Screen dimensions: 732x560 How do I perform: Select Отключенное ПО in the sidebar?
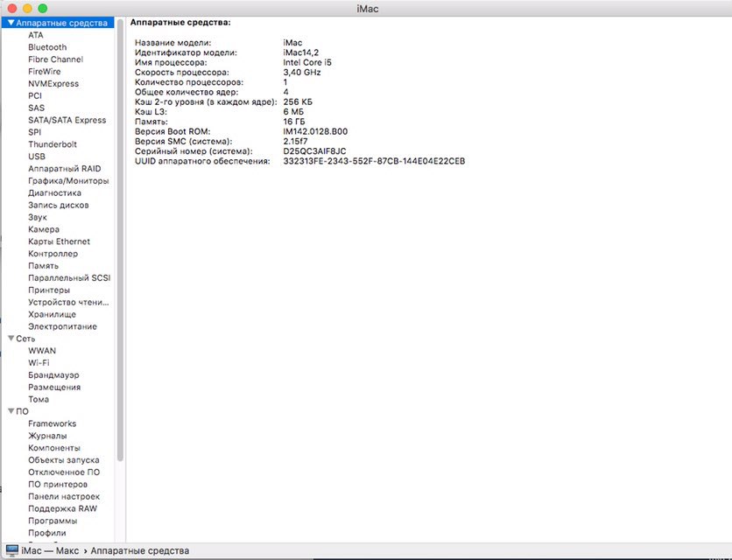click(64, 472)
